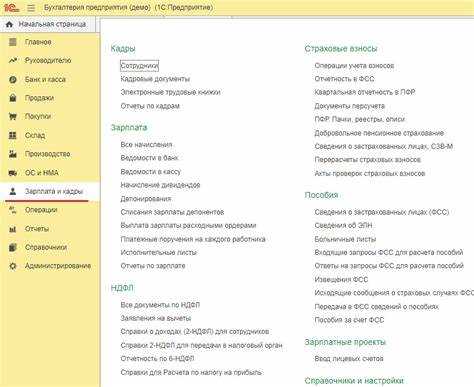474x387 pixels.
Task: Open Добровольное пенсионное страхование
Action: click(379, 133)
